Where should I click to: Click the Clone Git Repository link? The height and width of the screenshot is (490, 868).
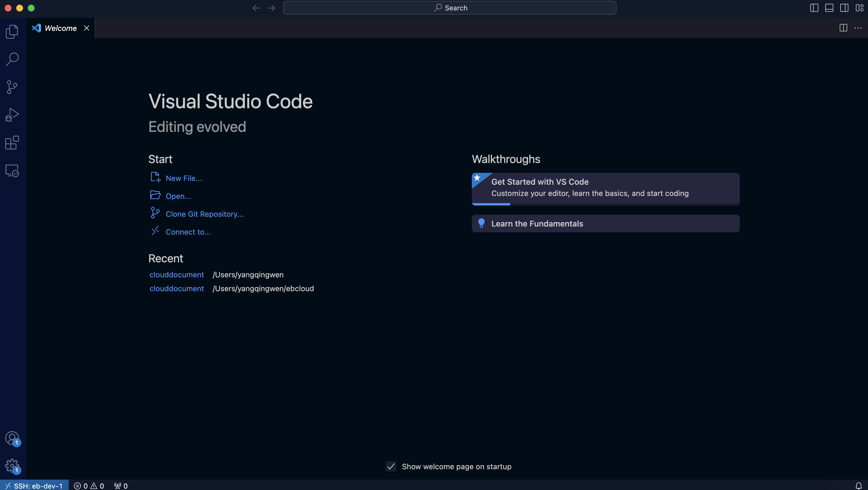204,214
